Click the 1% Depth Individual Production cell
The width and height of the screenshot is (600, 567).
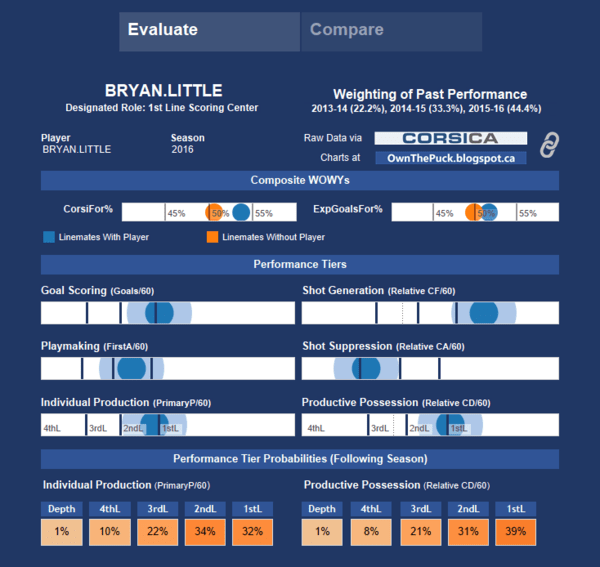coord(61,532)
